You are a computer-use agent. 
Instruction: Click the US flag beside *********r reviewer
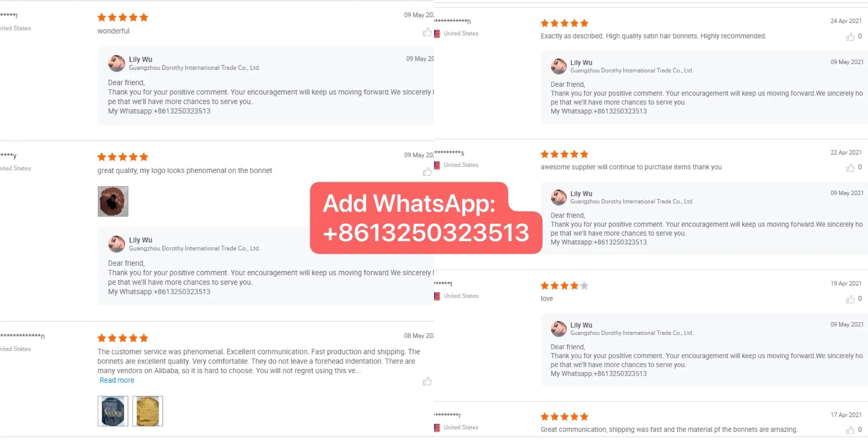click(437, 428)
